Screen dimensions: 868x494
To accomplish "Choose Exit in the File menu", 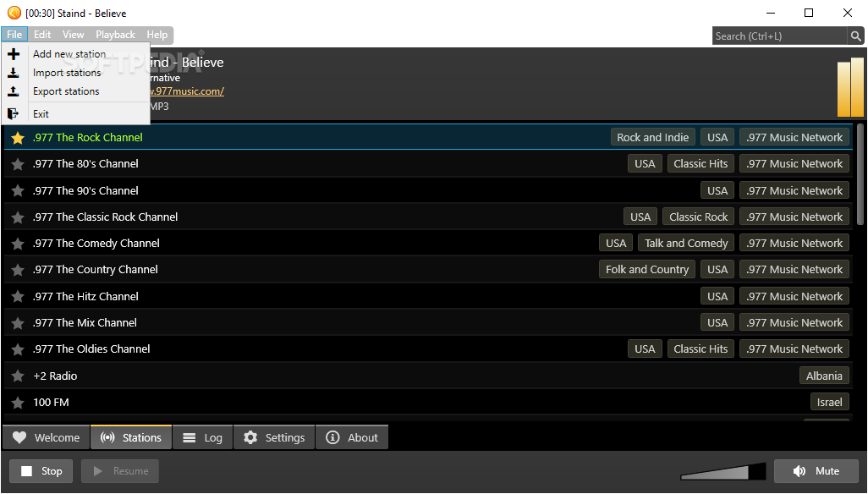I will 76,114.
